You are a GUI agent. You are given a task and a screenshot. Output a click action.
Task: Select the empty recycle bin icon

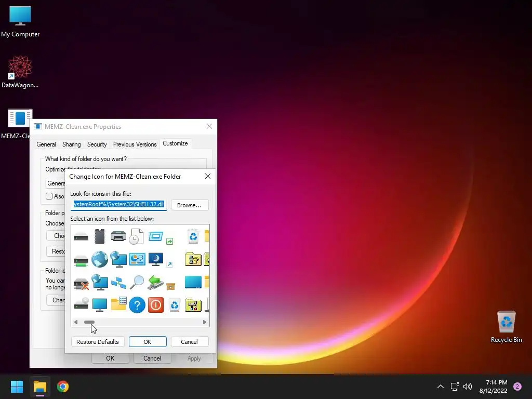175,305
